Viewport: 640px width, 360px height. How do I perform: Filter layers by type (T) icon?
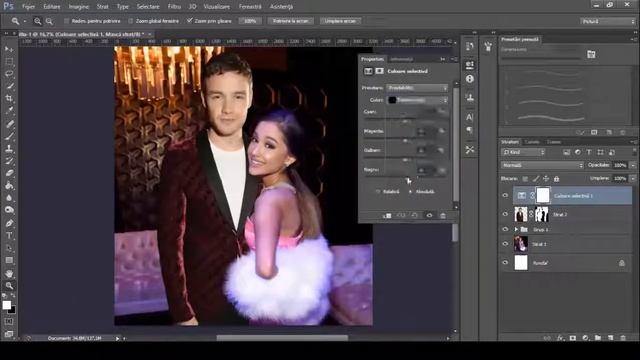[x=589, y=152]
